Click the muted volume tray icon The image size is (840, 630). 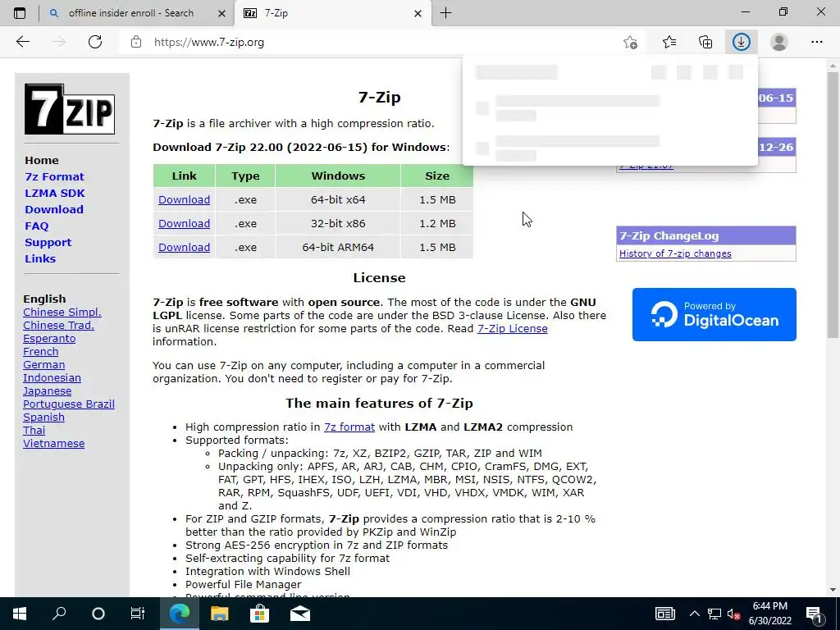pos(733,614)
